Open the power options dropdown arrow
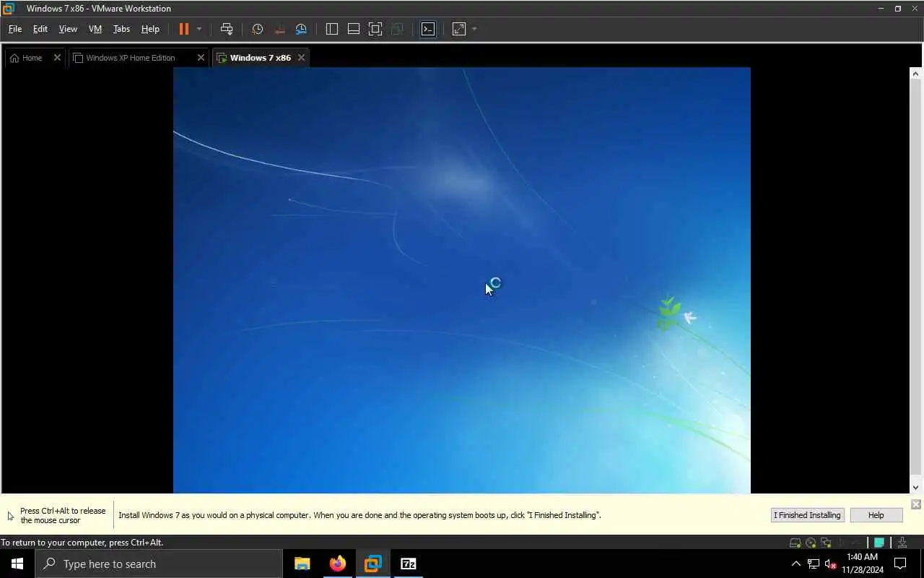 coord(199,29)
